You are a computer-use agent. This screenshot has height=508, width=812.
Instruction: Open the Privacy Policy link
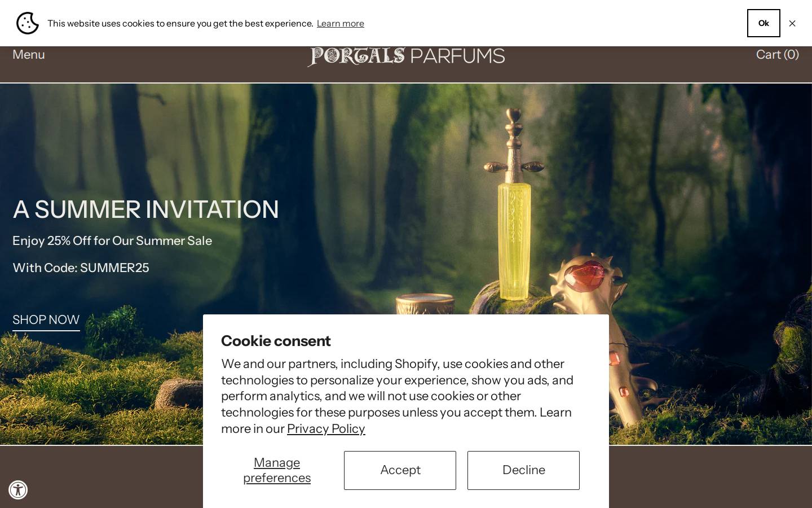coord(326,428)
